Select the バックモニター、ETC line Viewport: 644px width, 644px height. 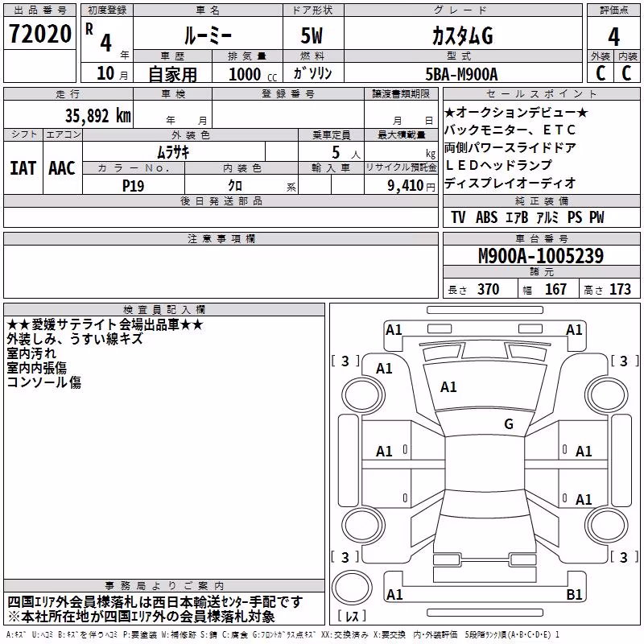[510, 130]
